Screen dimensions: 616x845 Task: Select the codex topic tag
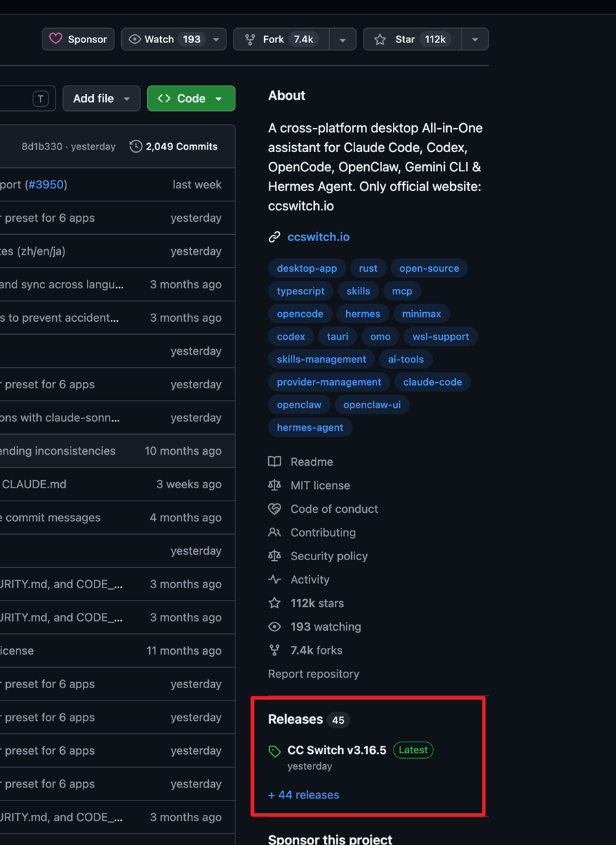click(291, 336)
